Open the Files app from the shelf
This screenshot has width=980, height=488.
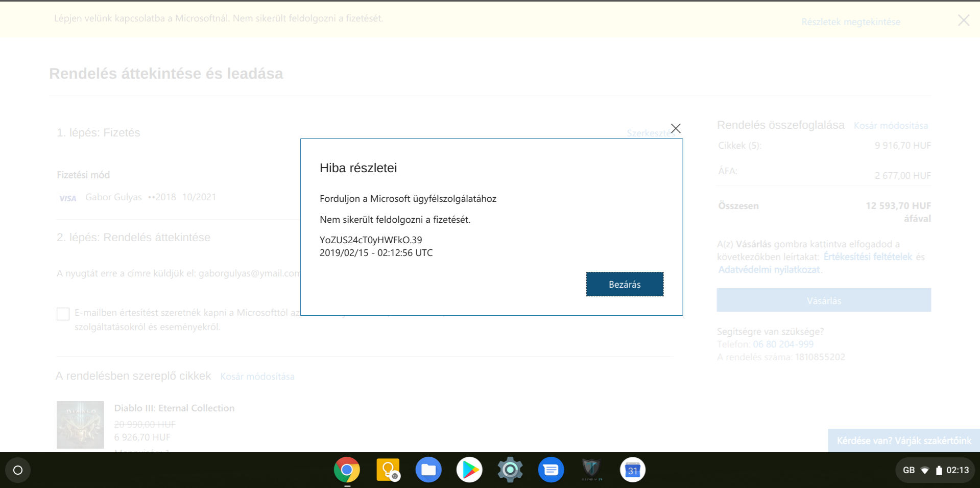click(428, 470)
